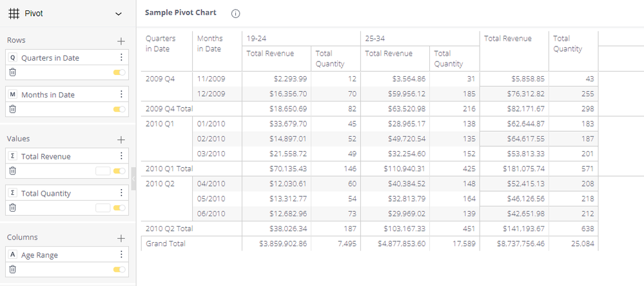The width and height of the screenshot is (644, 286).
Task: Click the white color box for Total Revenue
Action: (x=102, y=171)
